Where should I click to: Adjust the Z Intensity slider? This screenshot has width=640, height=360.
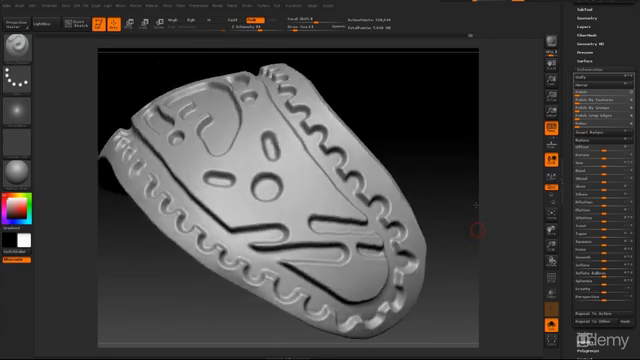pos(258,27)
